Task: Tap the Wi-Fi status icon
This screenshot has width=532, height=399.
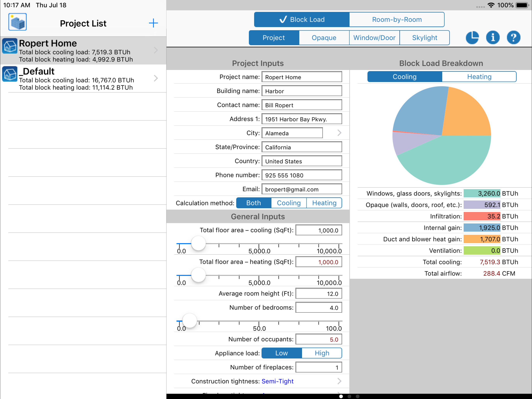Action: tap(491, 5)
